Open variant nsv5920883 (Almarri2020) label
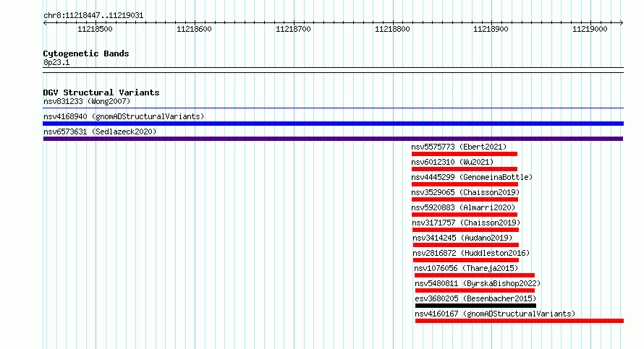 (x=463, y=207)
